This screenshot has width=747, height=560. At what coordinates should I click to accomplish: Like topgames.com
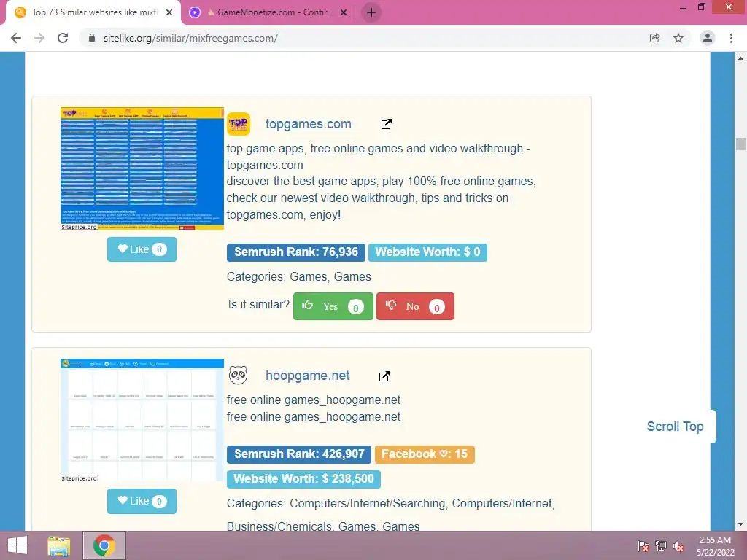click(142, 249)
